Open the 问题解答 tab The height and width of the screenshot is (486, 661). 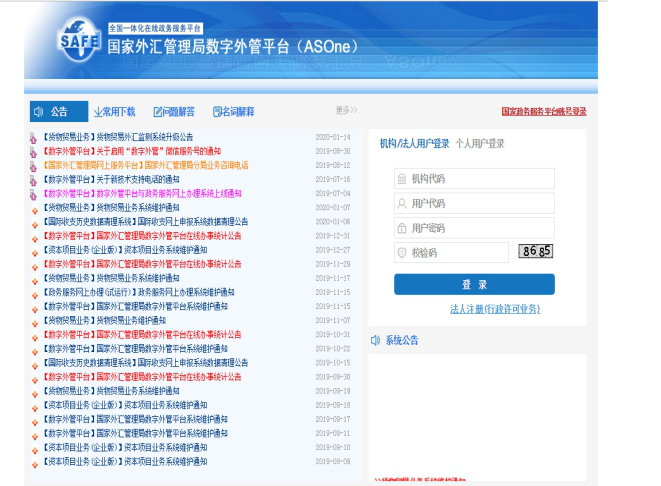[174, 112]
